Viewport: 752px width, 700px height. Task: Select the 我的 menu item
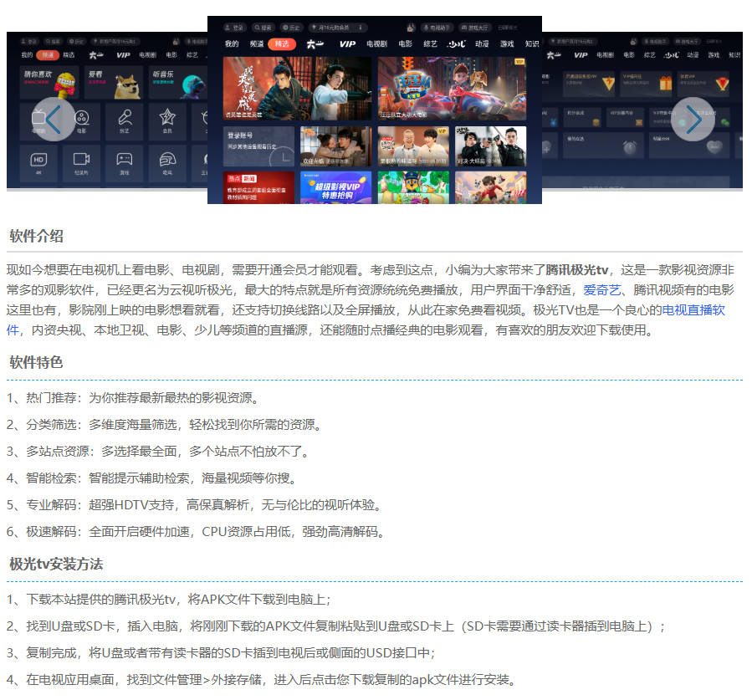[x=230, y=44]
